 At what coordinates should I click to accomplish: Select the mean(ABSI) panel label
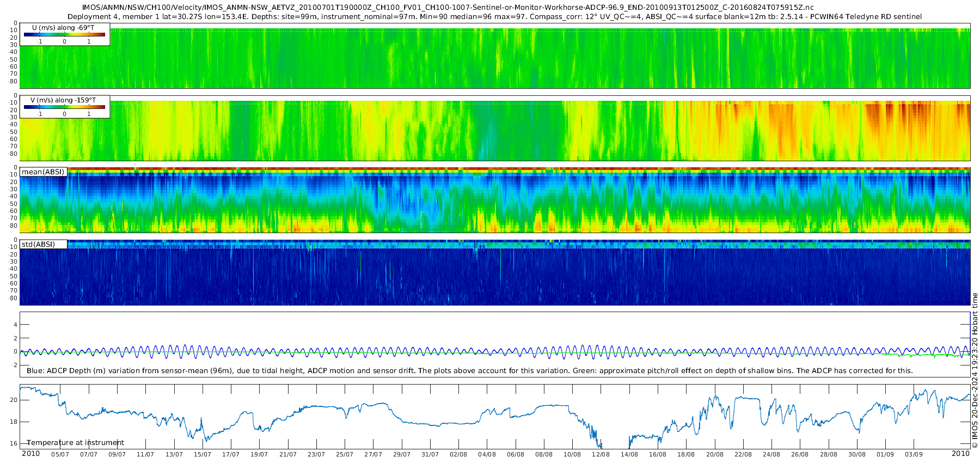click(43, 172)
